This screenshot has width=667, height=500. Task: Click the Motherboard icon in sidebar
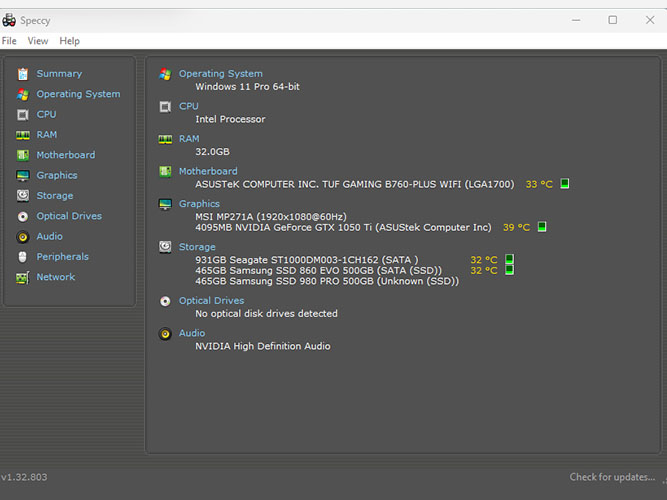tap(22, 155)
